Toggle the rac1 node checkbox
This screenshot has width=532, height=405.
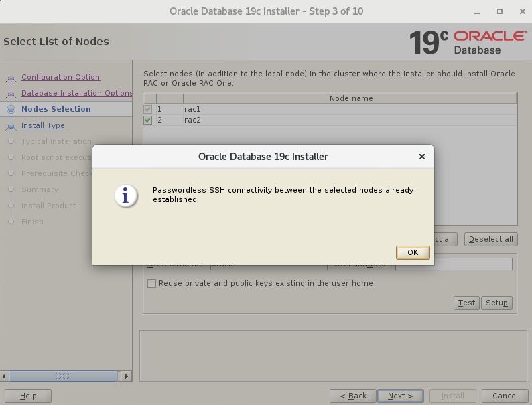[x=148, y=109]
